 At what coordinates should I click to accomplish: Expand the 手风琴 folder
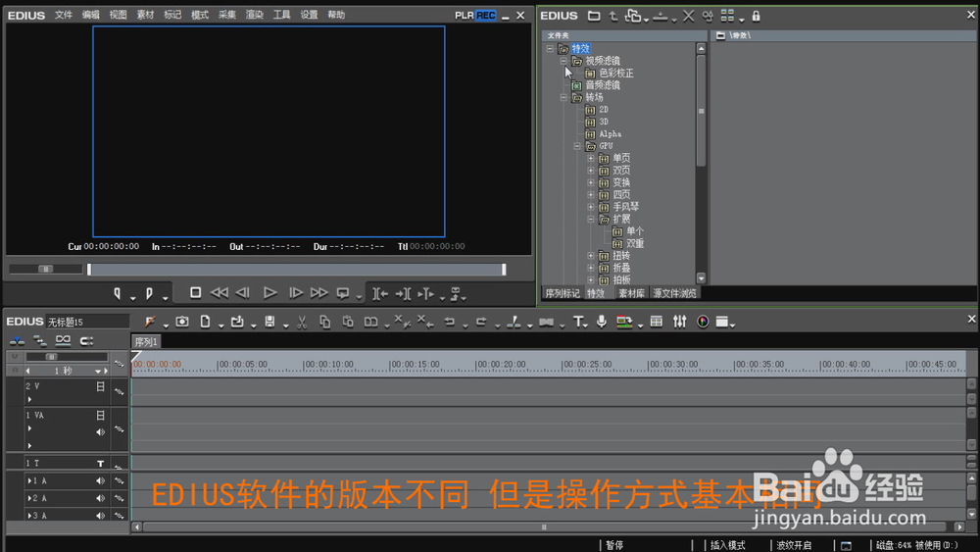click(591, 207)
